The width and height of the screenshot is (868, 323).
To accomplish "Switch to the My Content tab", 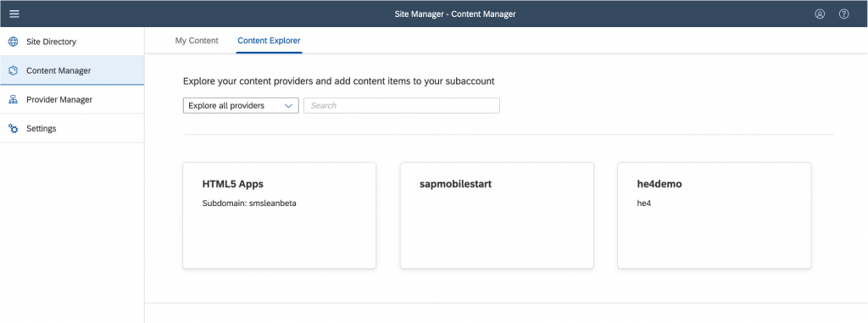I will [x=197, y=41].
